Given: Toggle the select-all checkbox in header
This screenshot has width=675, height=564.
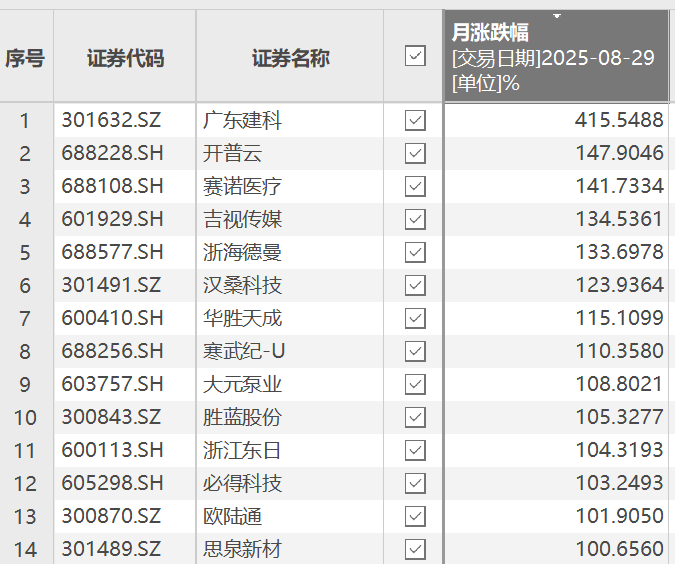Looking at the screenshot, I should [415, 57].
